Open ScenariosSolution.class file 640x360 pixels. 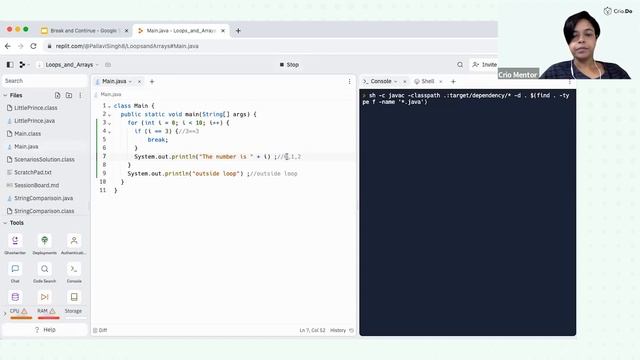(x=45, y=160)
